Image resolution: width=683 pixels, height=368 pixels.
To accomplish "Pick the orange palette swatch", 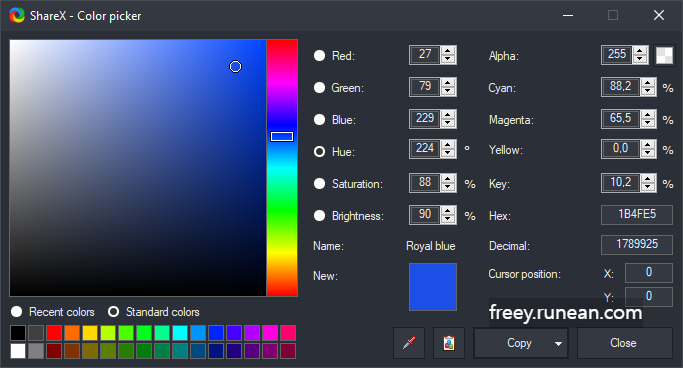I will 72,333.
